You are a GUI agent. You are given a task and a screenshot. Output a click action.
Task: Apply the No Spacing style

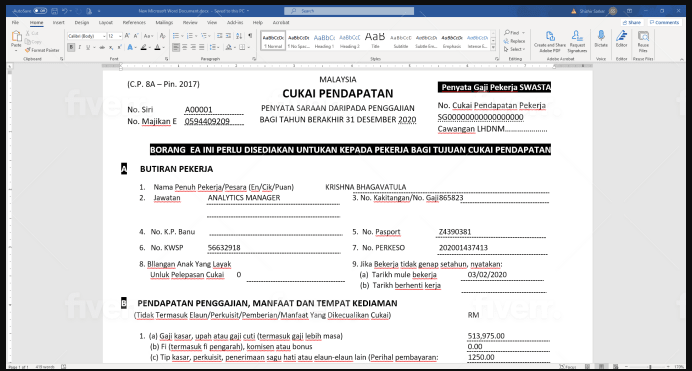(x=299, y=41)
